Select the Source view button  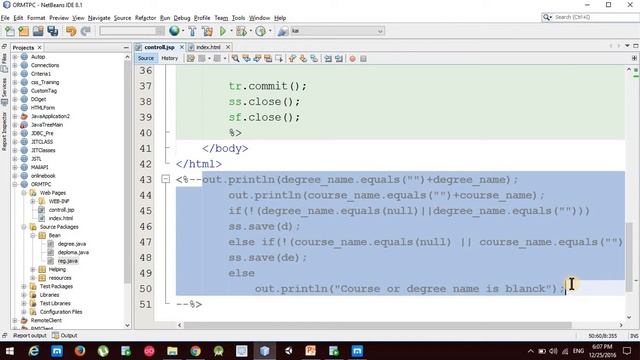(146, 58)
